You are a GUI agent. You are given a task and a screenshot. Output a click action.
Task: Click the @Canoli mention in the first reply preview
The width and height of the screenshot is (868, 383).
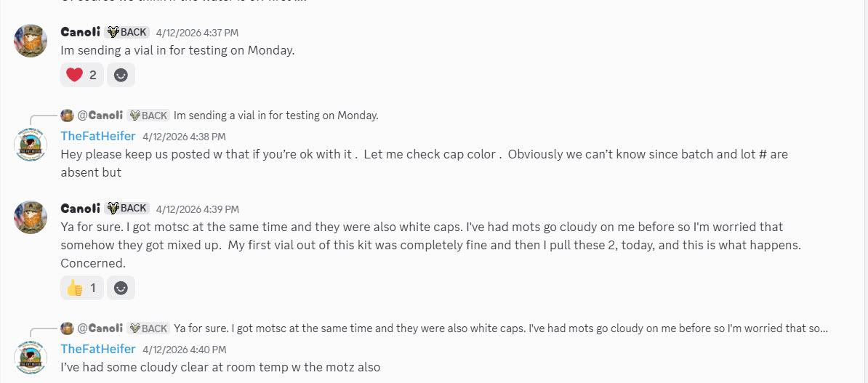tap(100, 116)
